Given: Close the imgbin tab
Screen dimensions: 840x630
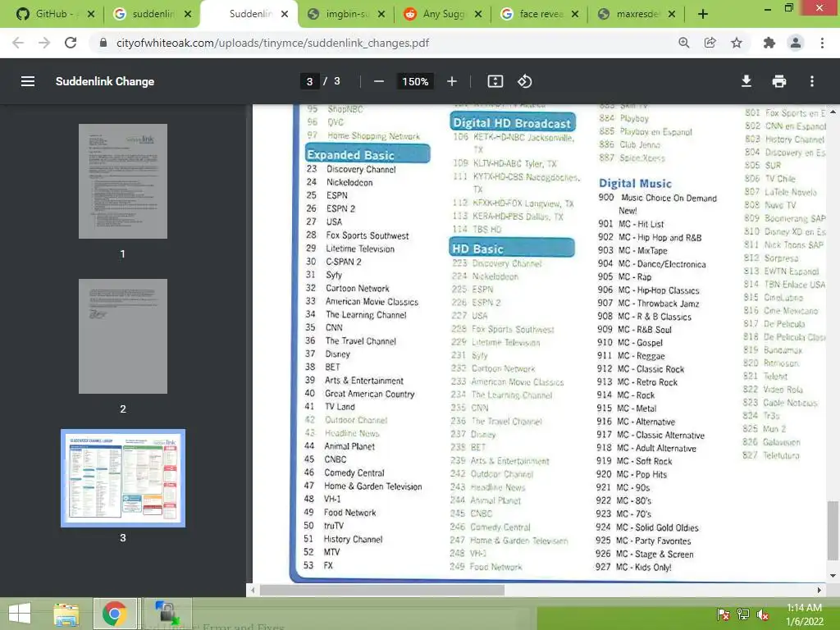Looking at the screenshot, I should 381,14.
